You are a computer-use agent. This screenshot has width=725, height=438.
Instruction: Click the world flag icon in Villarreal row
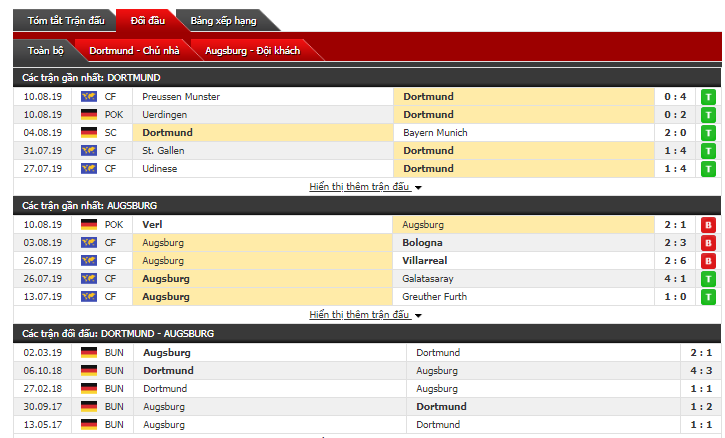[89, 261]
